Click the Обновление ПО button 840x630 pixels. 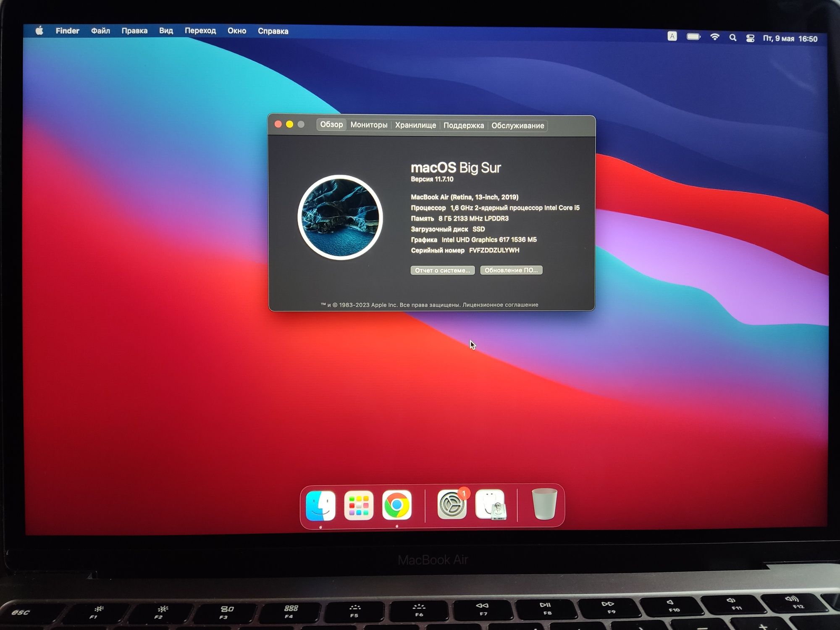point(511,270)
